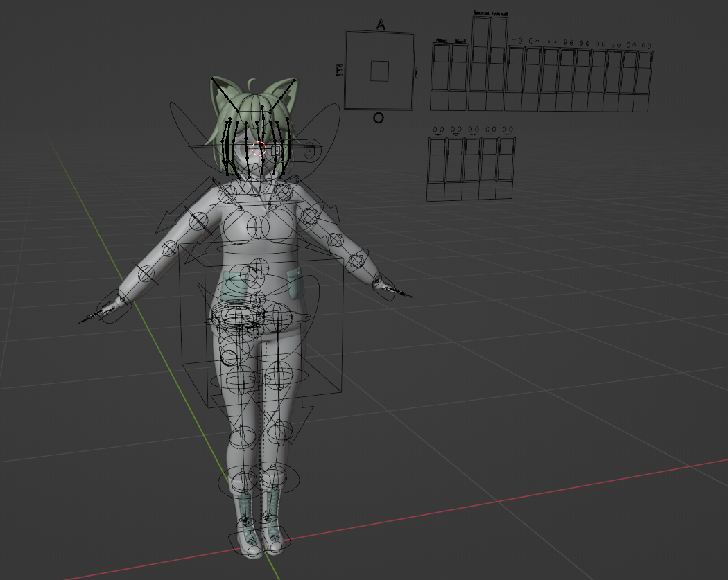This screenshot has width=728, height=580.
Task: Click the Blink L expression slider
Action: pyautogui.click(x=442, y=76)
